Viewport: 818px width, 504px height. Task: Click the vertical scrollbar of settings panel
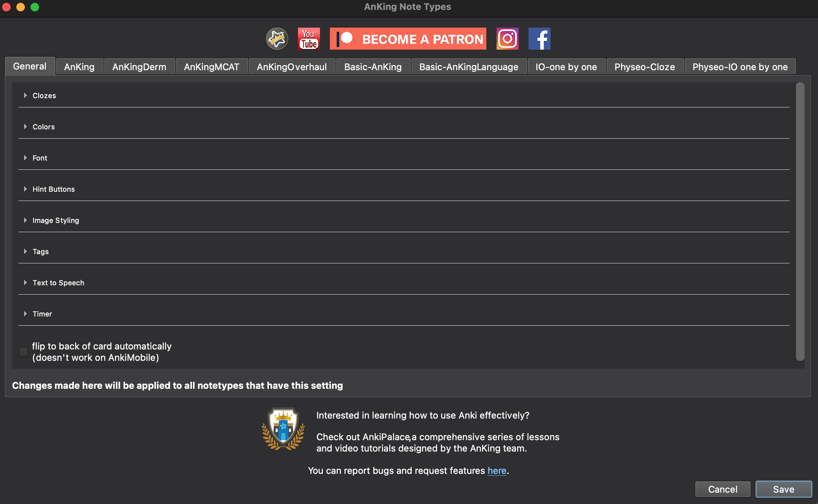pos(800,222)
